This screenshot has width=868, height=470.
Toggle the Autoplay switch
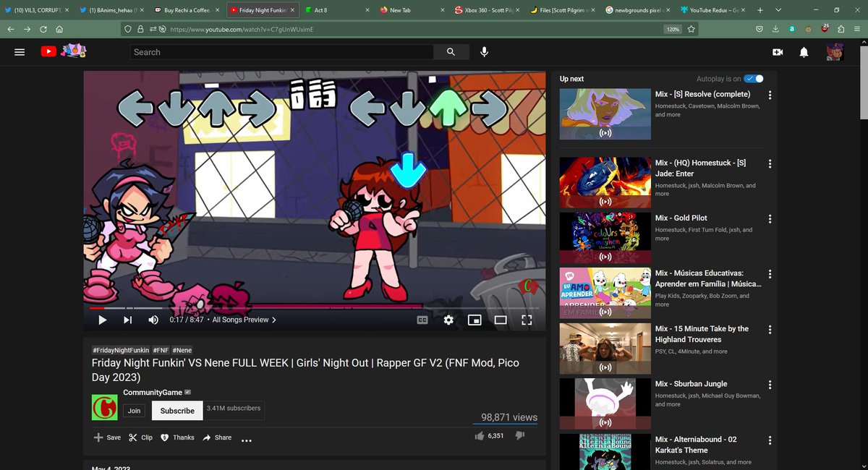point(754,79)
